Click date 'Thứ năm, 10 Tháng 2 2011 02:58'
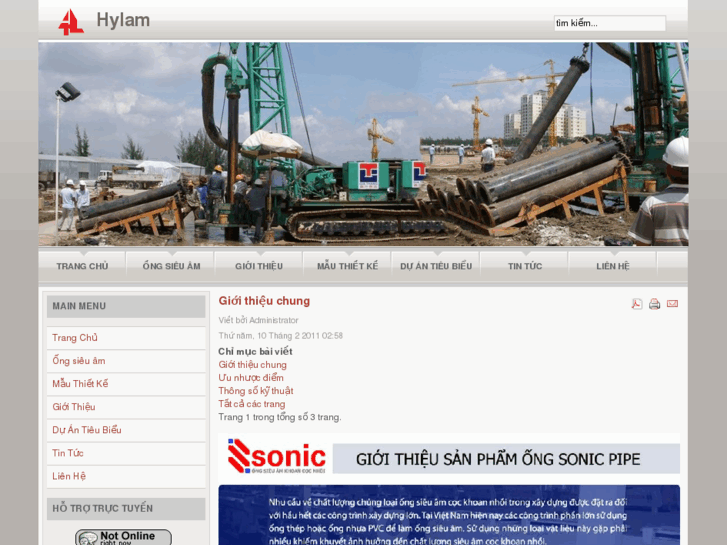The image size is (727, 545). (x=281, y=335)
